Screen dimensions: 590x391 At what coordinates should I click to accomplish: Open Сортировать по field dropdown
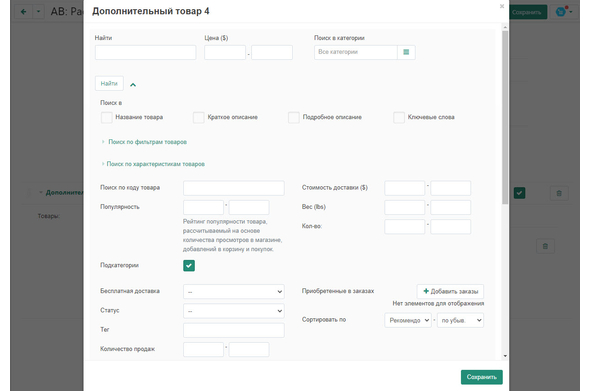[408, 320]
